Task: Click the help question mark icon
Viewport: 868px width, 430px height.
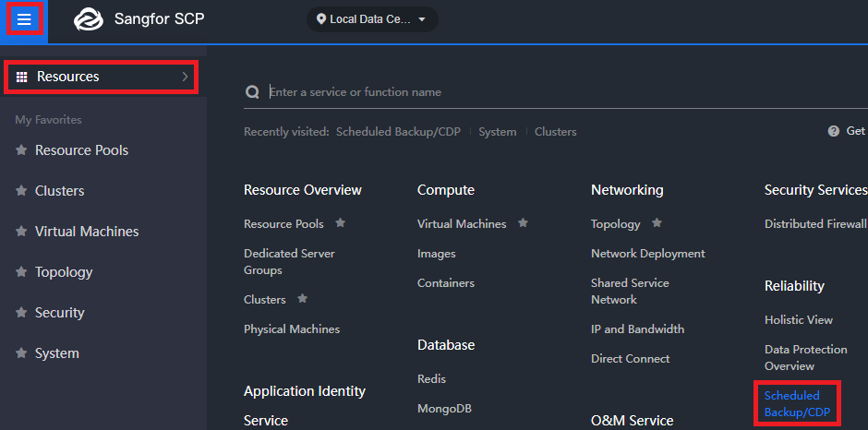Action: 834,132
